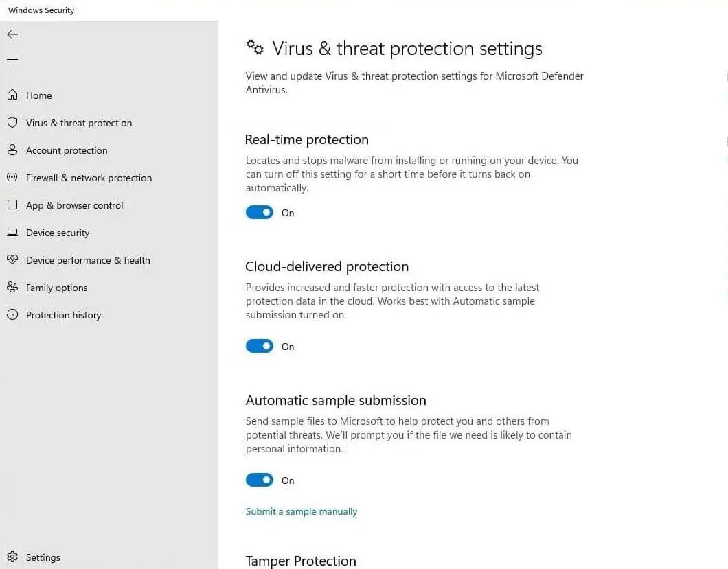Click the Device security laptop icon
The image size is (728, 569).
point(12,233)
